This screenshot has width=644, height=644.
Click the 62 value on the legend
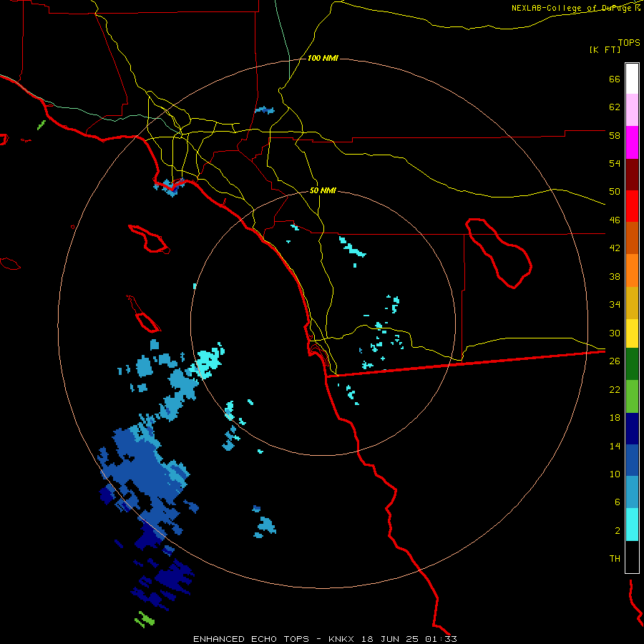pos(615,107)
